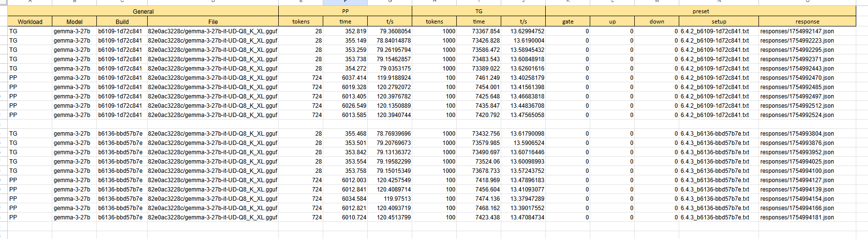Click the 'Workload' column header cell
Viewport: 868px width, 239px height.
point(30,22)
